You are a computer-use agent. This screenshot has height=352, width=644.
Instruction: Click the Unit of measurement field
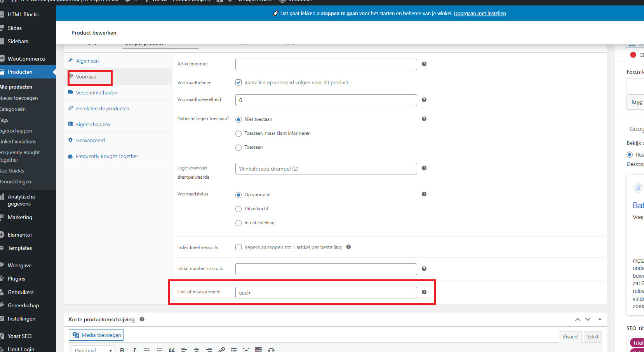pos(326,293)
